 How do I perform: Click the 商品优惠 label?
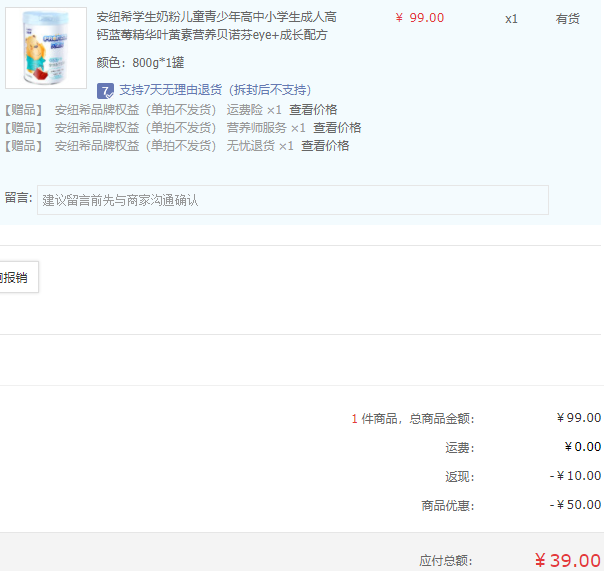point(448,506)
